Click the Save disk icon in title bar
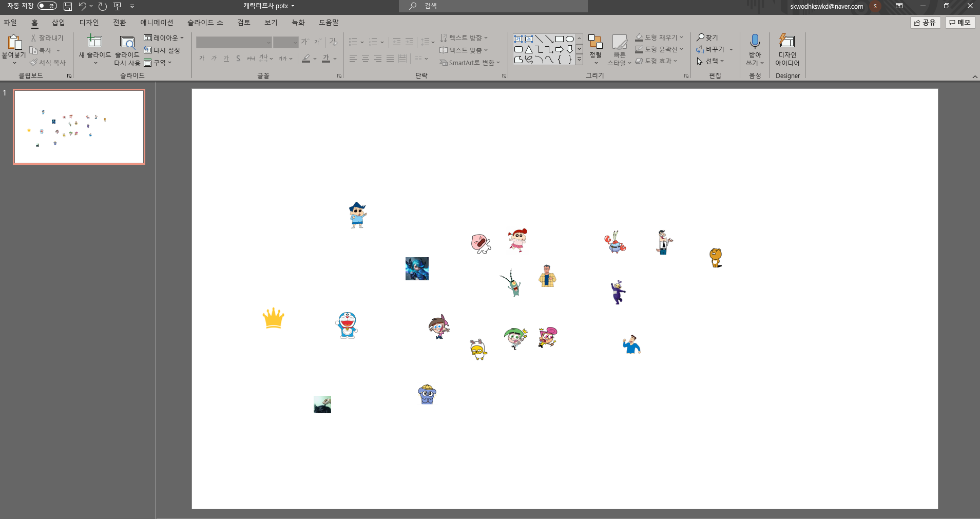This screenshot has width=980, height=519. pos(68,6)
